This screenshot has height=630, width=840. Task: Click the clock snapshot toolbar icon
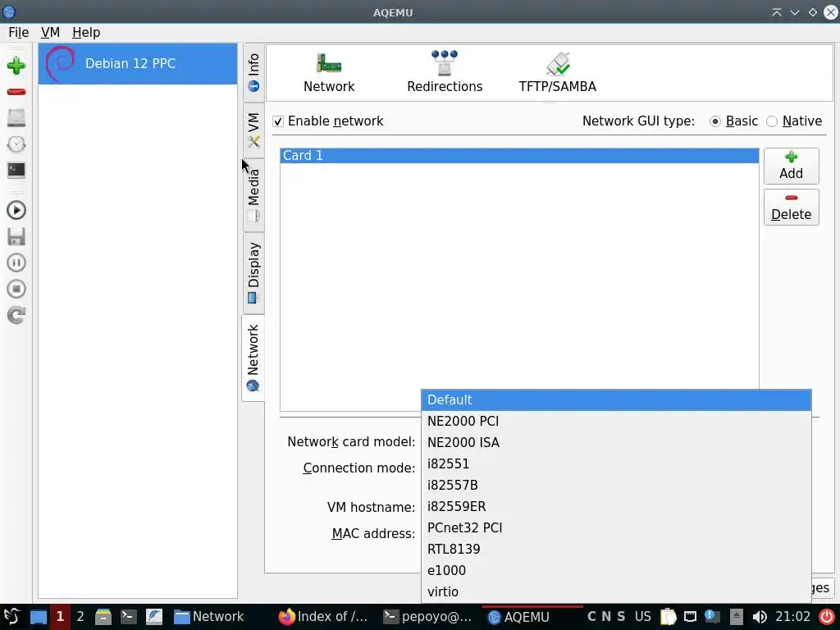click(16, 144)
